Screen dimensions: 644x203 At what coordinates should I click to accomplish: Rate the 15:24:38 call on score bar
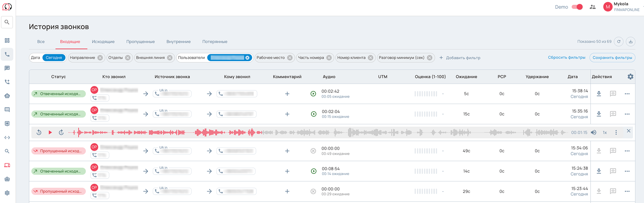(426, 171)
